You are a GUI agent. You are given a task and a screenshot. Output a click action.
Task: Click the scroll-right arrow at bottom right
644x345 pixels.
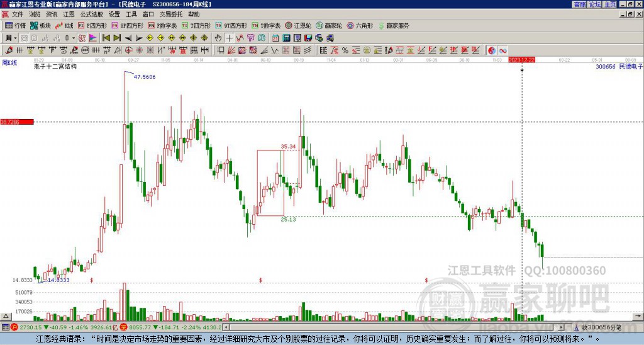(x=638, y=316)
